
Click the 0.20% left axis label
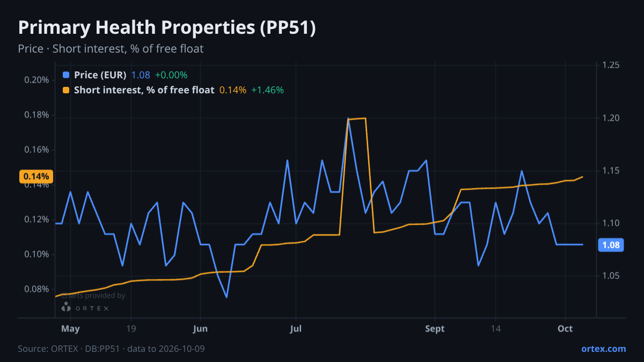pos(37,80)
